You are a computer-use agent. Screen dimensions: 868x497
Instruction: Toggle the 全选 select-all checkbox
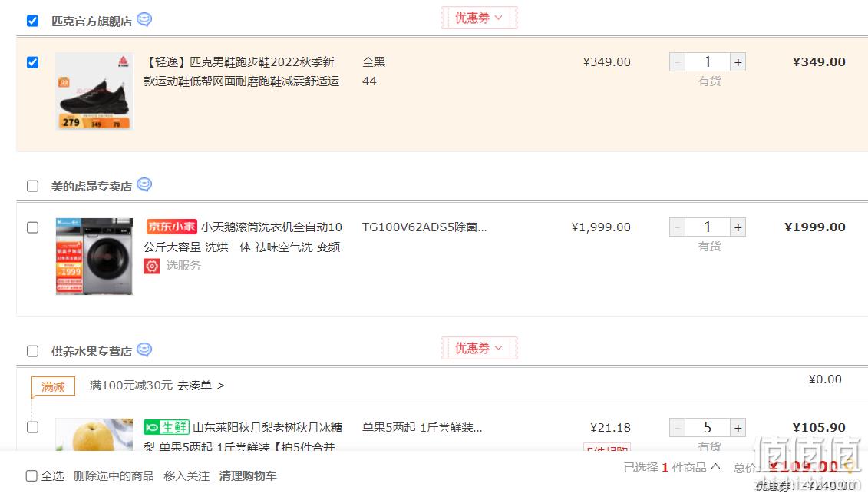pyautogui.click(x=31, y=476)
